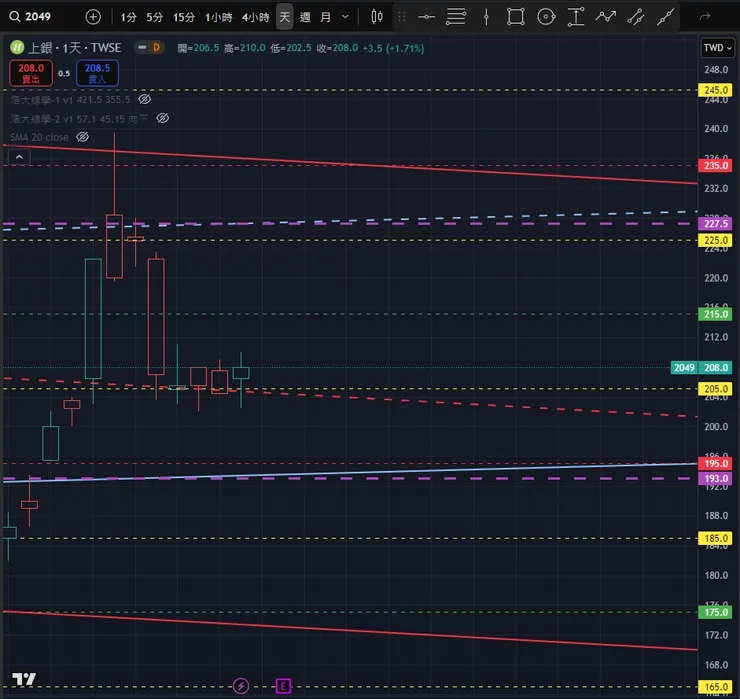The image size is (740, 699).
Task: Click the orange D data badge
Action: pyautogui.click(x=156, y=47)
